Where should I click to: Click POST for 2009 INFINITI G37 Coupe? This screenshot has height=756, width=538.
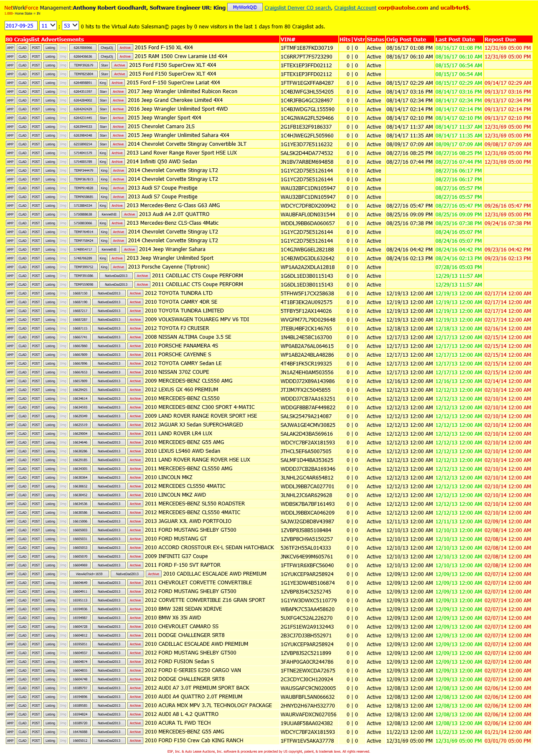point(36,556)
